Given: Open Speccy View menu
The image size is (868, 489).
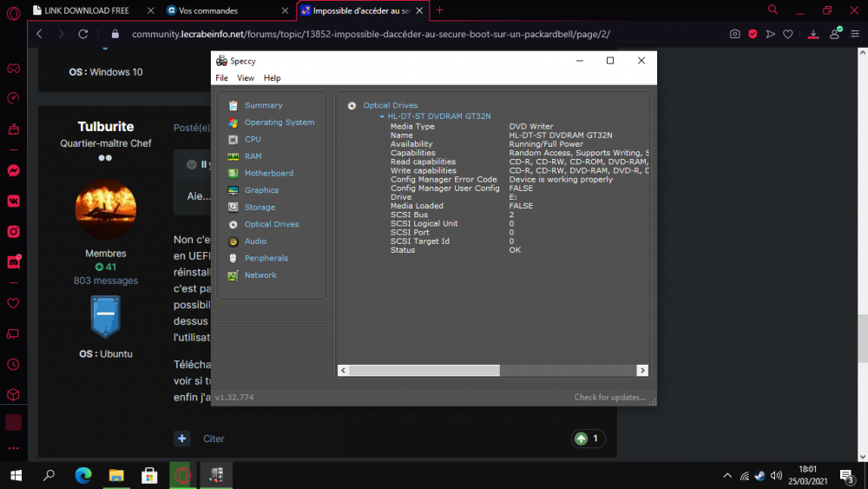Looking at the screenshot, I should pyautogui.click(x=246, y=78).
